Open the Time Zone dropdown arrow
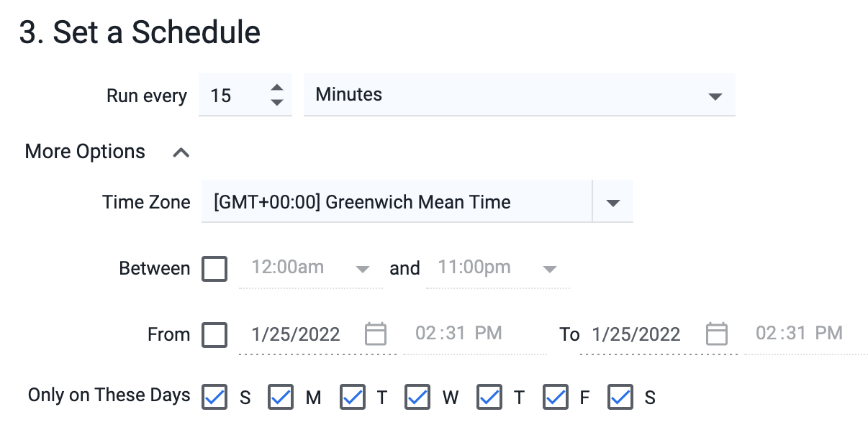This screenshot has width=868, height=440. 612,203
